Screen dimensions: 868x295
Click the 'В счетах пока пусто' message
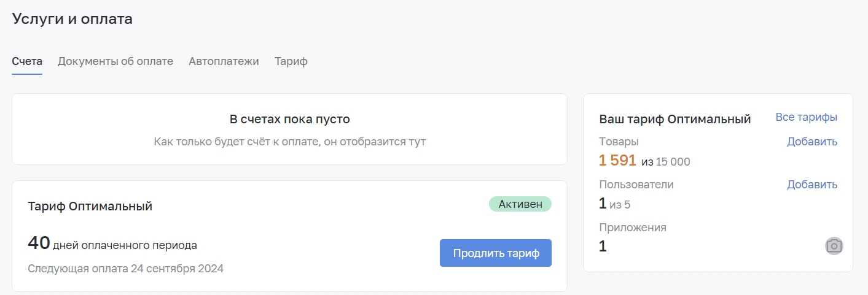(290, 119)
